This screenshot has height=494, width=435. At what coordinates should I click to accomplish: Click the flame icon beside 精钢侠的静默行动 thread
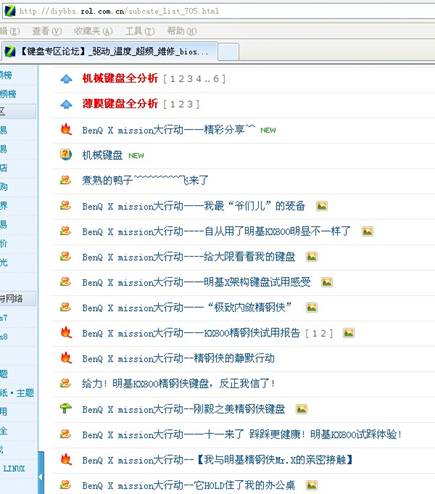coord(66,358)
